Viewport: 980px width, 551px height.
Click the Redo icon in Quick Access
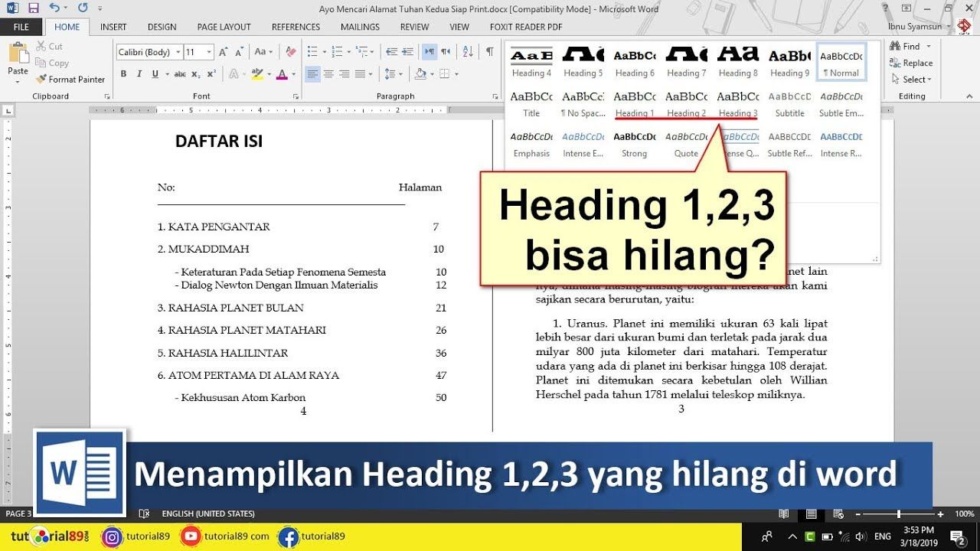coord(83,8)
